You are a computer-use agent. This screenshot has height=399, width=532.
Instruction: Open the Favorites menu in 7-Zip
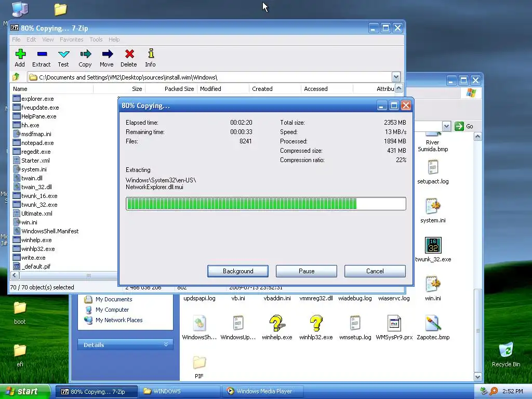click(x=71, y=39)
